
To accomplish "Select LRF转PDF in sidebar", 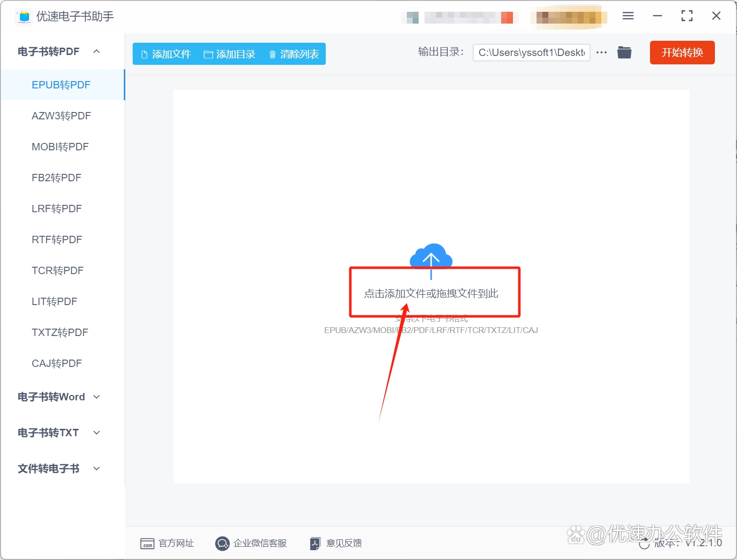I will [x=62, y=209].
